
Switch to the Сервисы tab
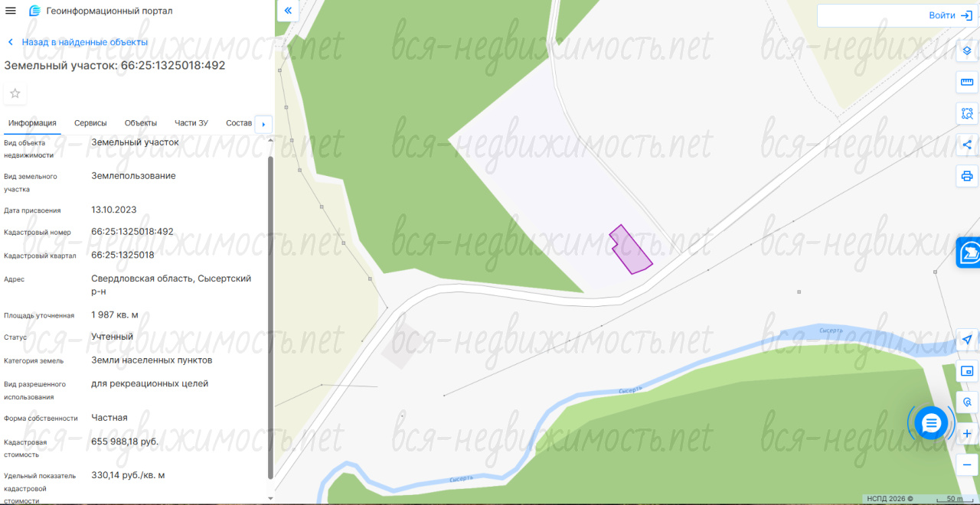coord(90,123)
